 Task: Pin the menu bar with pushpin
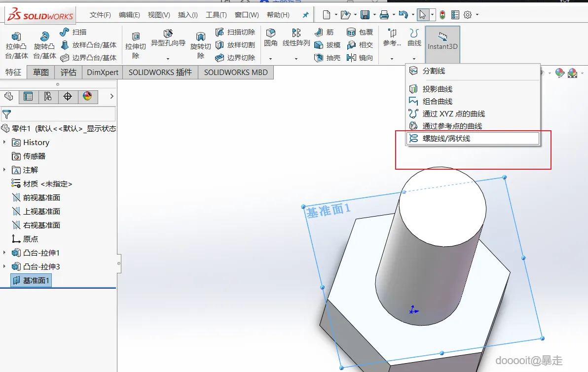point(306,15)
